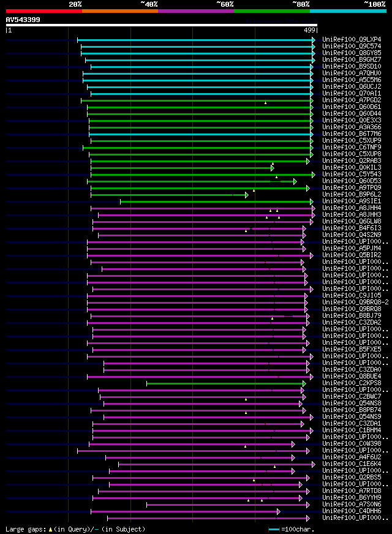
Task: Choose the UniRef100_A7PGD2 hit label
Action: pyautogui.click(x=352, y=100)
